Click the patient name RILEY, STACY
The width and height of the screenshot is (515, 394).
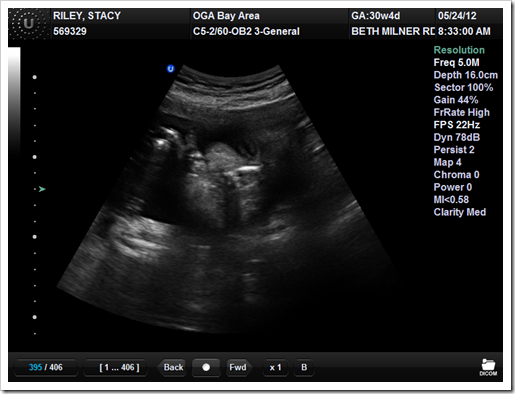[x=87, y=16]
